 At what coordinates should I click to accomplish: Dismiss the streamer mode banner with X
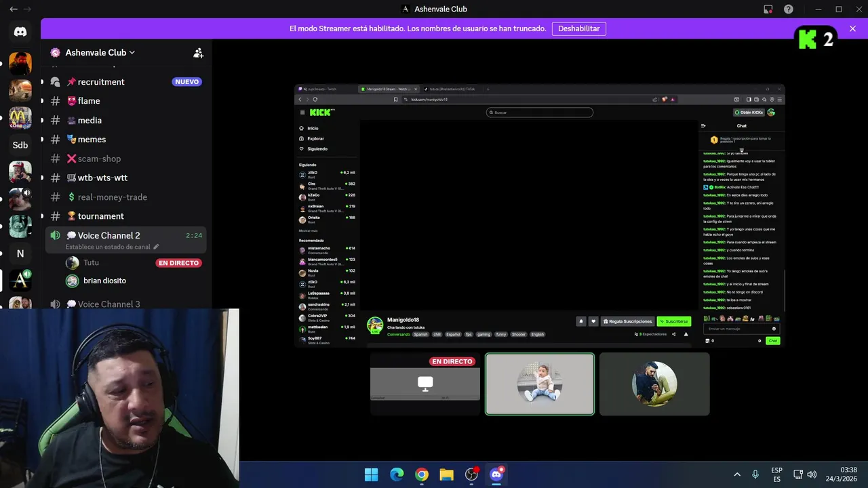tap(852, 28)
